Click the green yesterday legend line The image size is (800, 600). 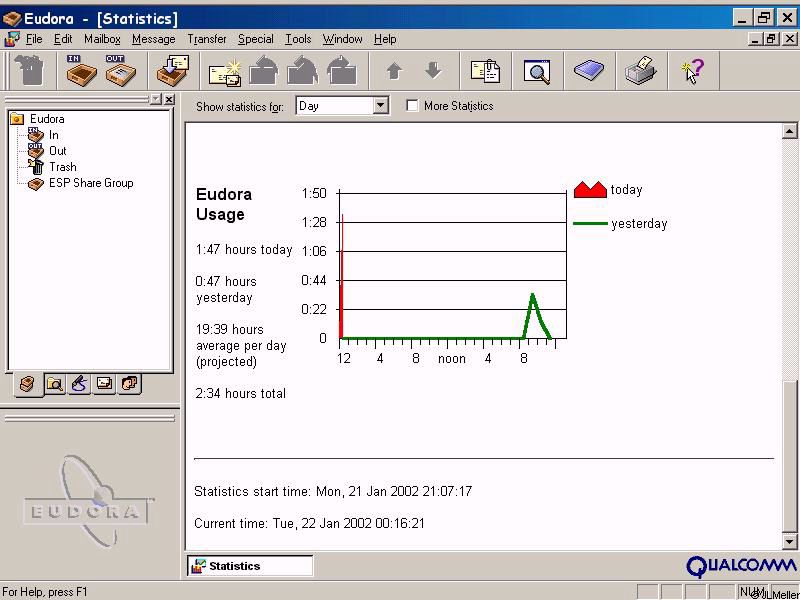[590, 223]
